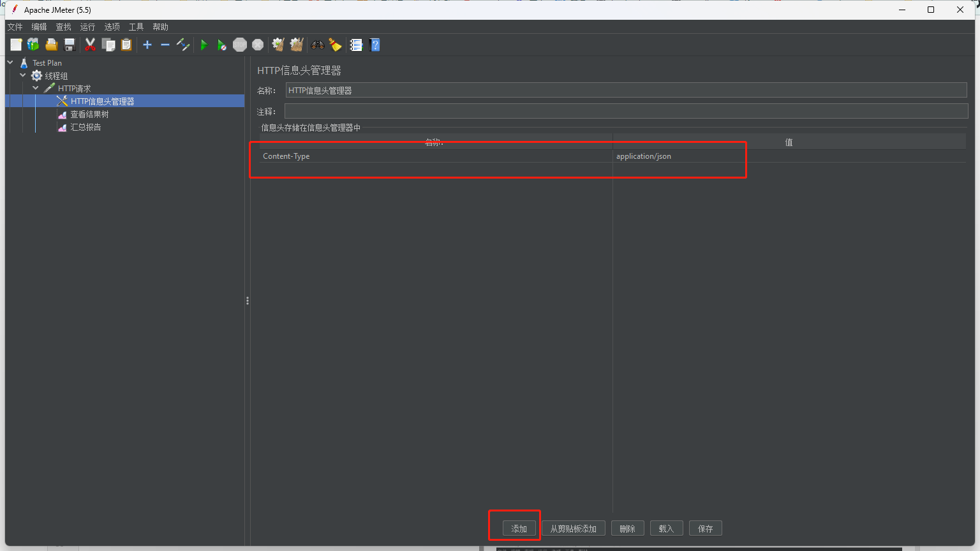Click the New test plan icon
980x551 pixels.
click(16, 45)
